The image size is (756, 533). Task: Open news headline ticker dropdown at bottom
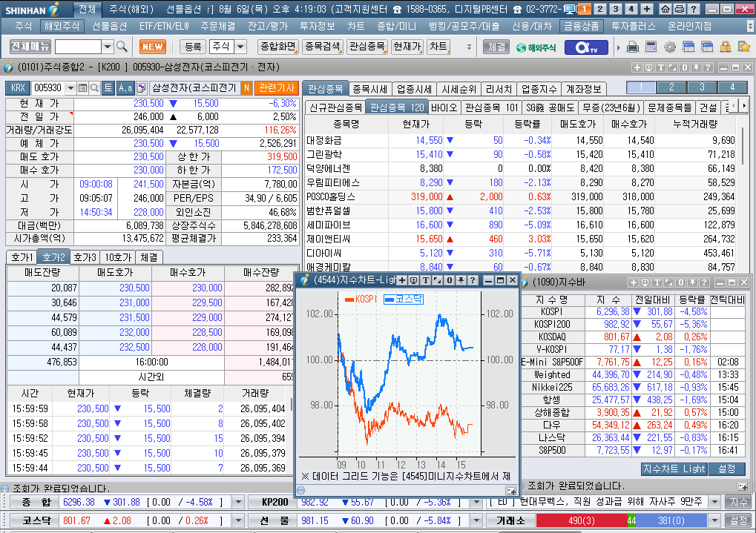[x=714, y=502]
